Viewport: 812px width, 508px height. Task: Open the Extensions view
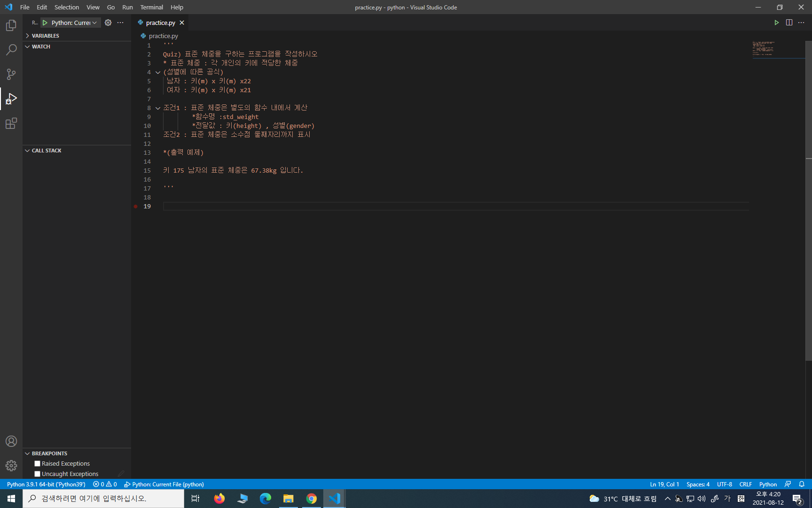point(11,123)
